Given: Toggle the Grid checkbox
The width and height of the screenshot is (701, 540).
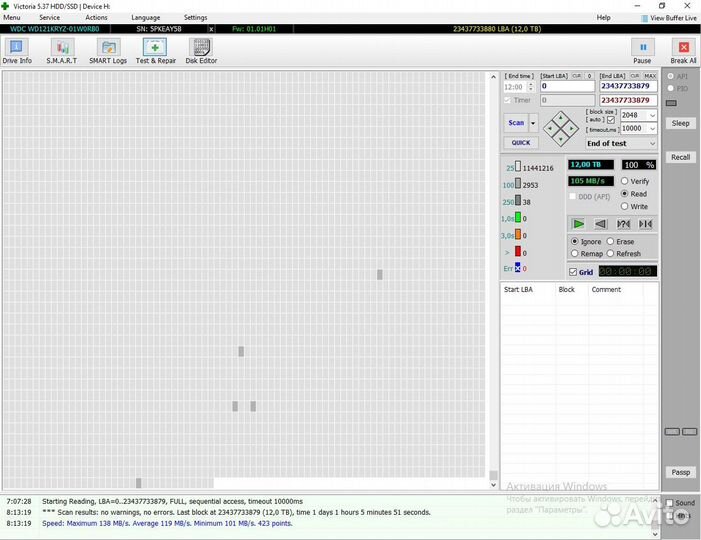Looking at the screenshot, I should [573, 272].
